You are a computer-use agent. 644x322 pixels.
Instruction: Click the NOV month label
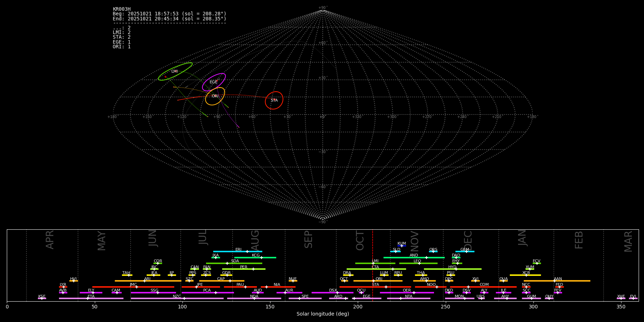pyautogui.click(x=414, y=241)
